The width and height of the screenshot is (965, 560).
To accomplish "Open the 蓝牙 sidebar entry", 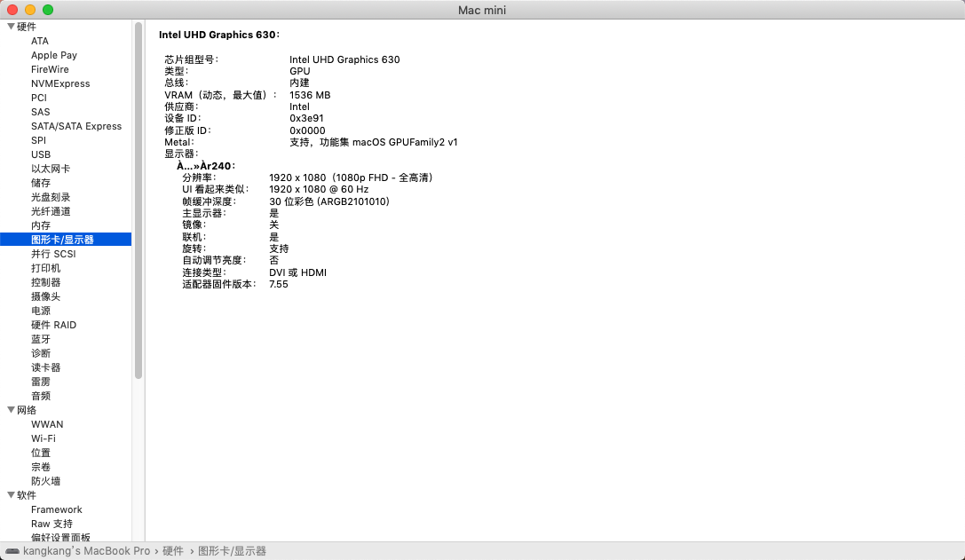I will tap(41, 339).
